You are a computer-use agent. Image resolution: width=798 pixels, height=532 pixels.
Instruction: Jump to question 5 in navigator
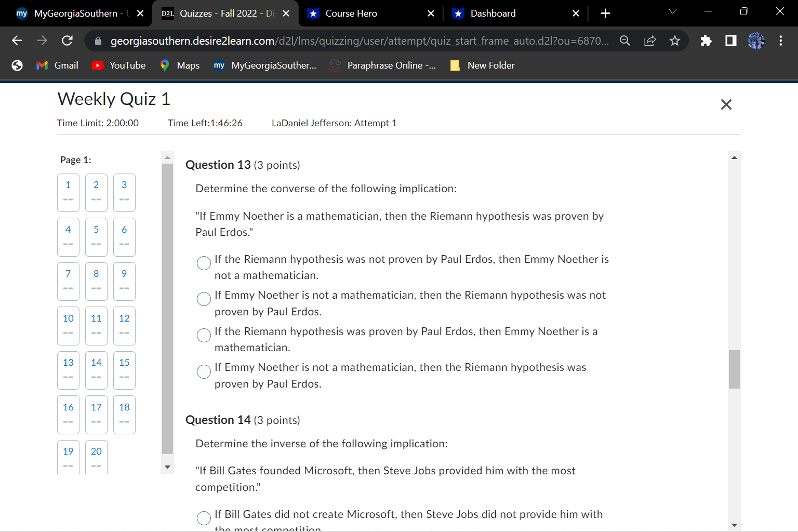[x=96, y=237]
